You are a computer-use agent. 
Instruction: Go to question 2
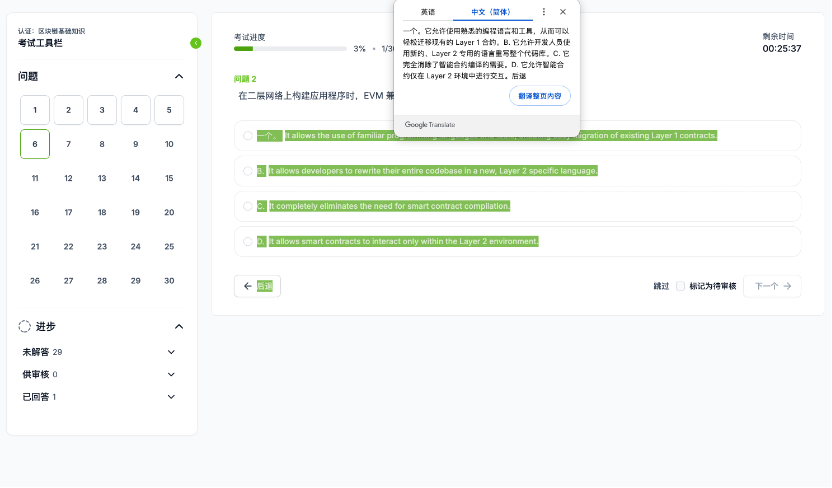tap(68, 110)
